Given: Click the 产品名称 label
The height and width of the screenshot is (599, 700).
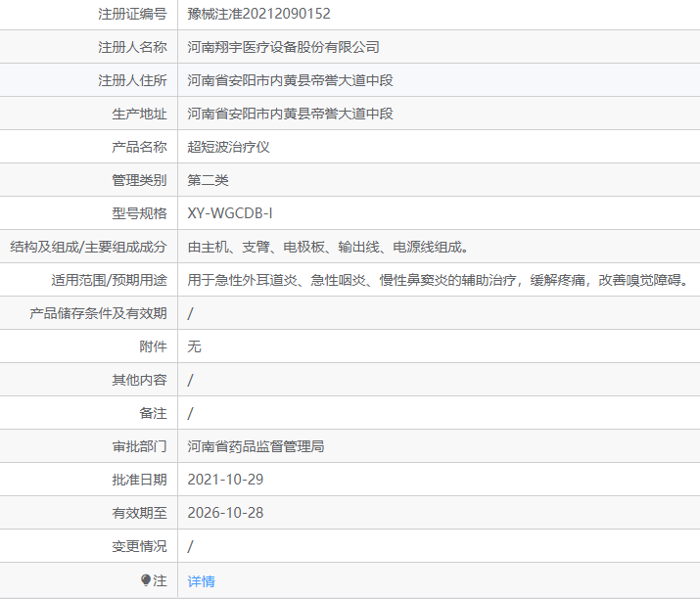Looking at the screenshot, I should click(x=139, y=147).
